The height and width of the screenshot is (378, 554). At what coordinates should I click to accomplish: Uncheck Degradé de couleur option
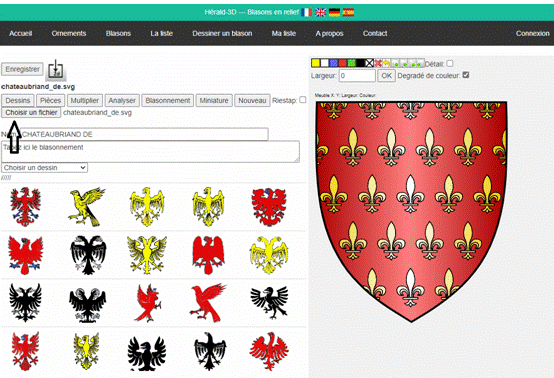pyautogui.click(x=466, y=75)
